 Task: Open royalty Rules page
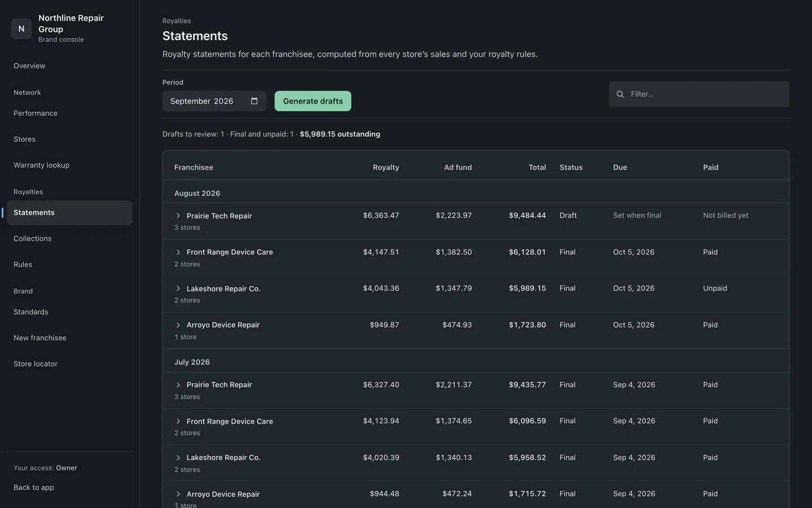(x=69, y=265)
